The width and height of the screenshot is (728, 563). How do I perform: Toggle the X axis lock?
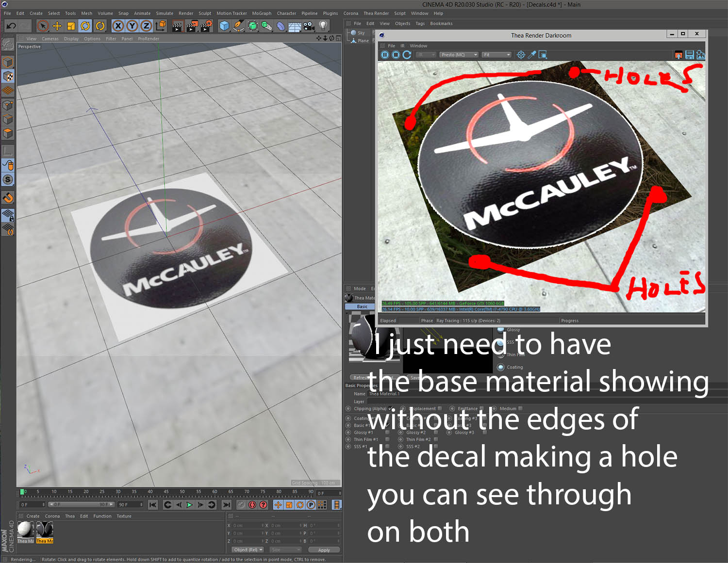[118, 26]
